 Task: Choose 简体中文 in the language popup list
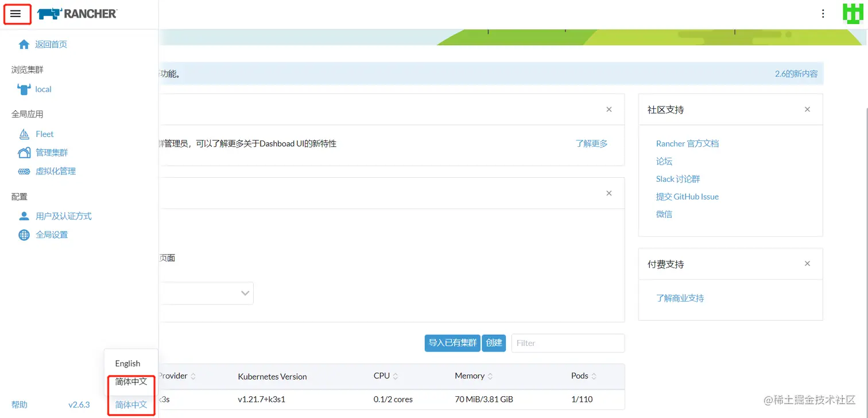[131, 381]
